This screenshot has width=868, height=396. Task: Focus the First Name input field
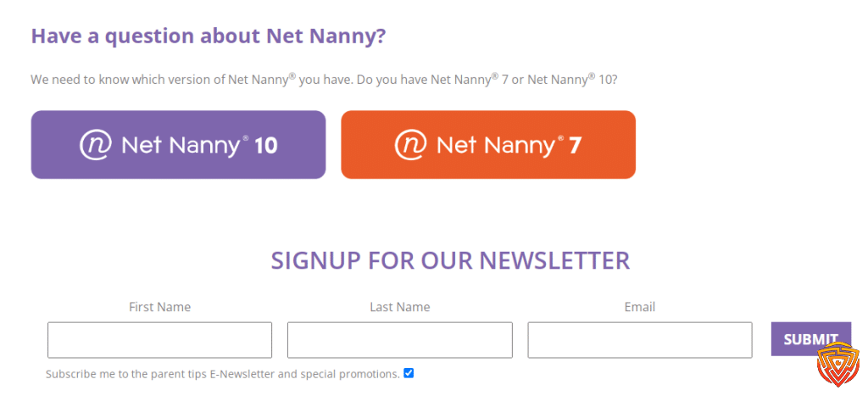click(159, 340)
